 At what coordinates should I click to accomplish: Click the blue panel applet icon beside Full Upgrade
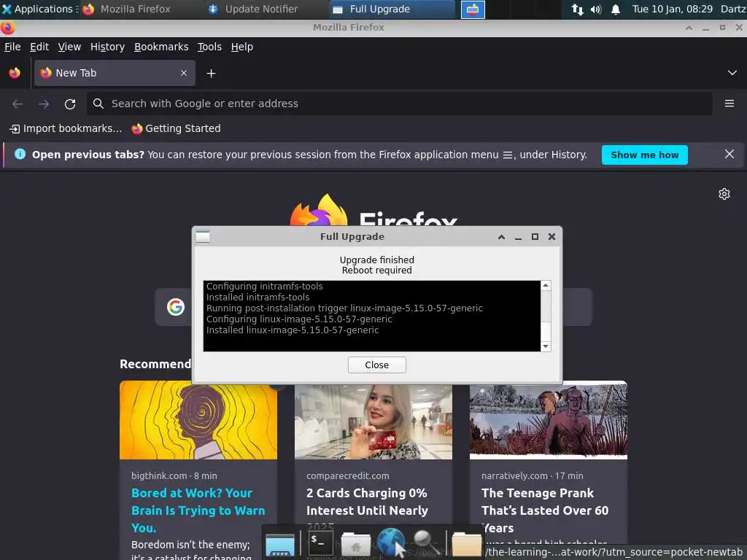pos(473,9)
